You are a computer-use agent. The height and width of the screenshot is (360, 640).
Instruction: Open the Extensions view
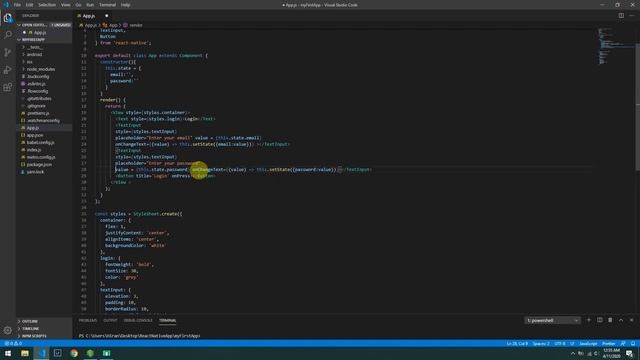[x=8, y=87]
